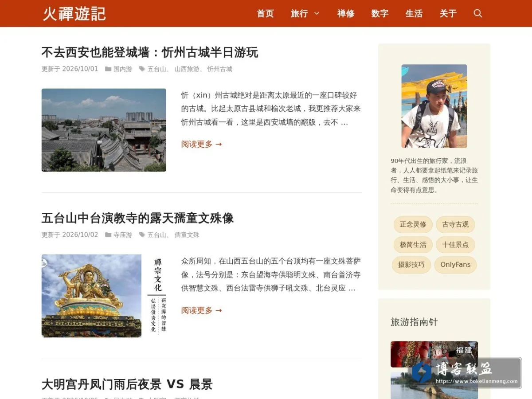Open the search magnifier icon in header
This screenshot has height=399, width=532.
pyautogui.click(x=477, y=13)
